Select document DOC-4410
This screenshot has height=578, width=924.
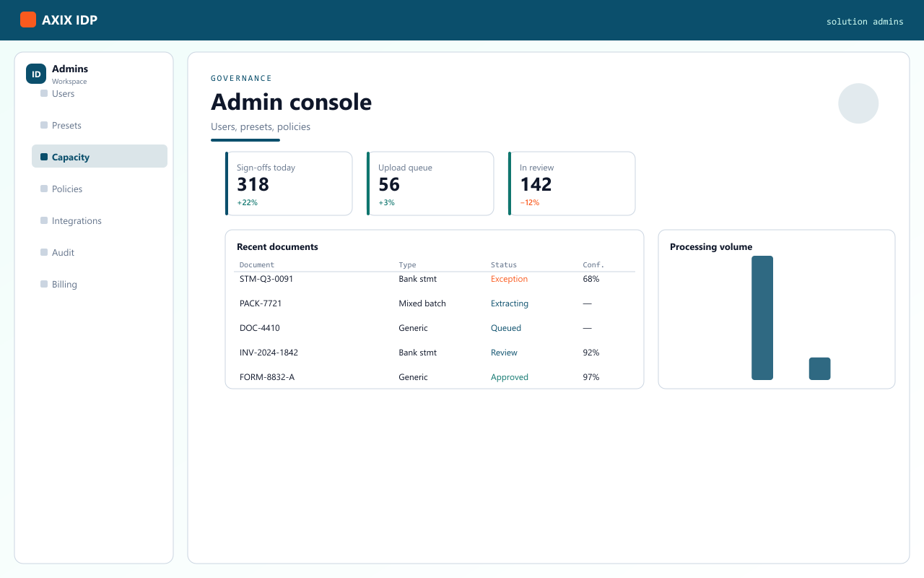pyautogui.click(x=260, y=328)
